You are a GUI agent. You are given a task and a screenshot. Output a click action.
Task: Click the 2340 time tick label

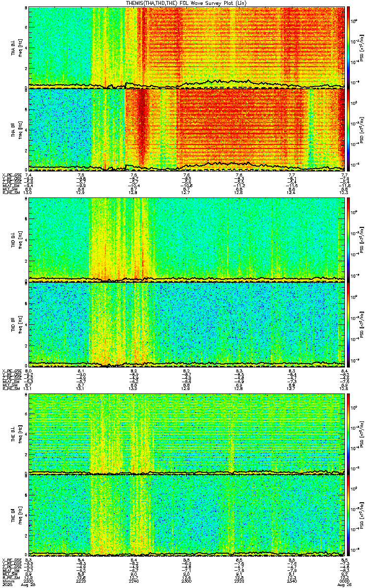pos(292,581)
